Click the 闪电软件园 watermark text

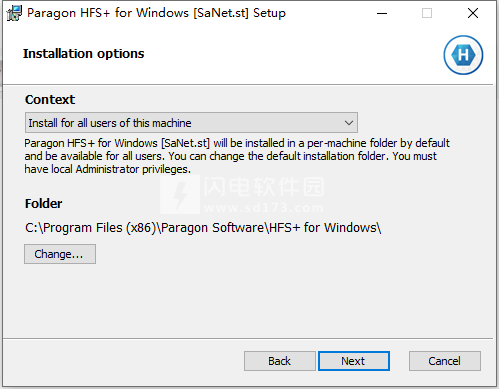pyautogui.click(x=264, y=187)
